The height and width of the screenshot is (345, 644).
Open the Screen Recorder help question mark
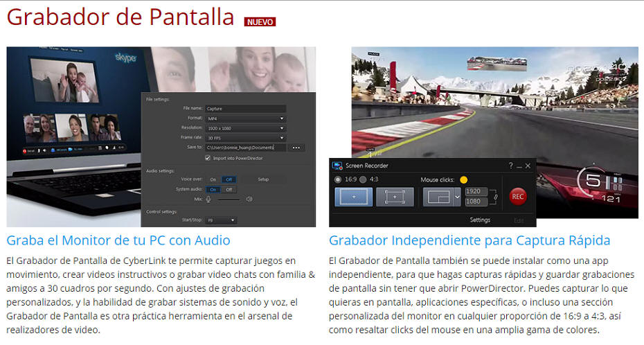point(510,166)
